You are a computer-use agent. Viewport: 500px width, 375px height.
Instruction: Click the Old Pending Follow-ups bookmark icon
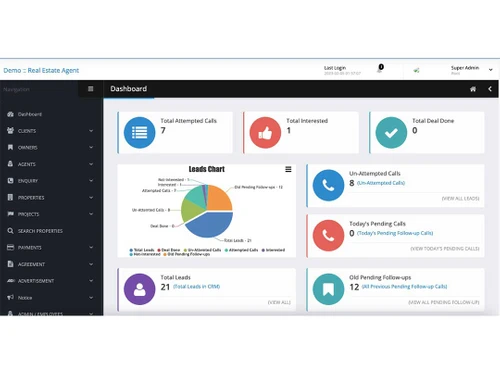[x=328, y=289]
